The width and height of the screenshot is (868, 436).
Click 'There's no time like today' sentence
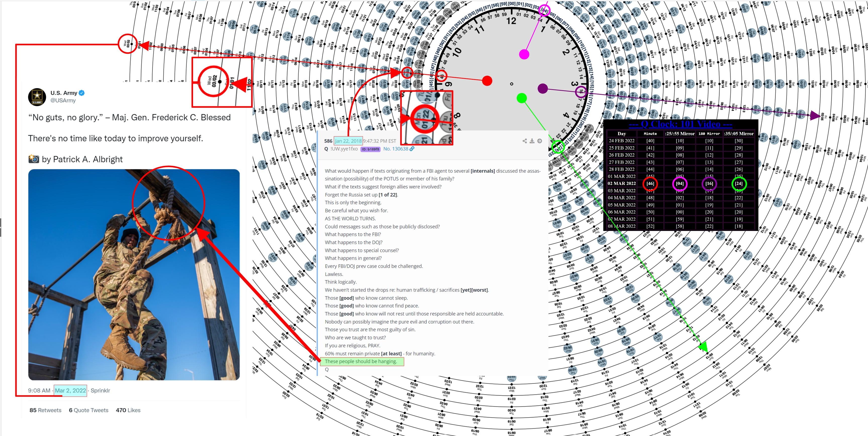click(116, 138)
